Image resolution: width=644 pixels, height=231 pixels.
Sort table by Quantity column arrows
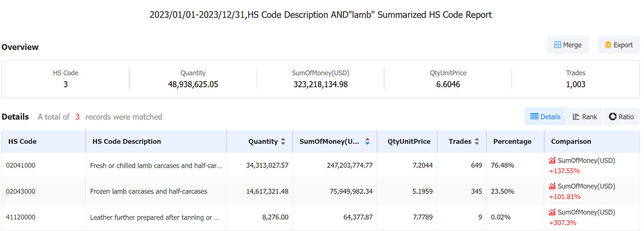tap(283, 142)
